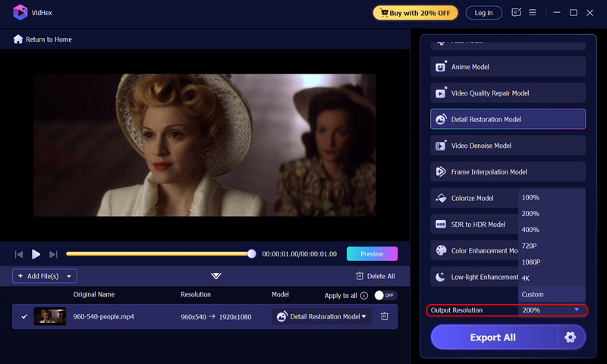
Task: Select Video Denoise Model label
Action: (481, 146)
